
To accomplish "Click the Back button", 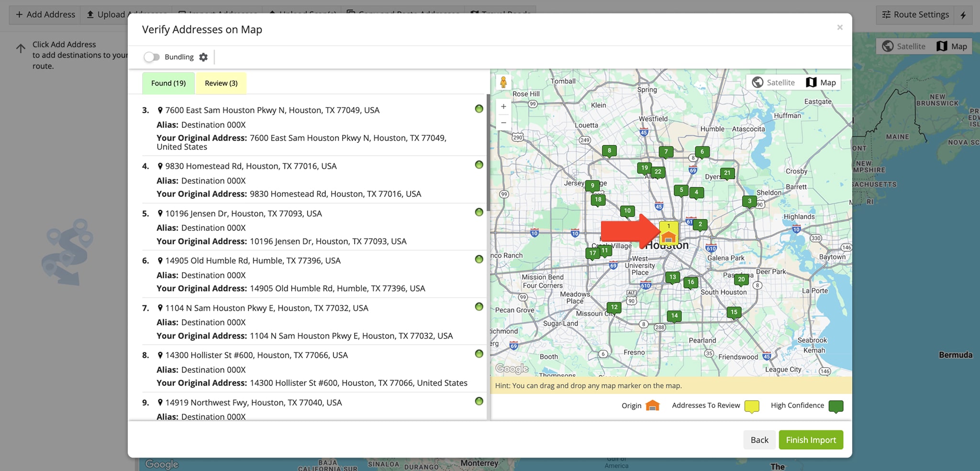I will [759, 440].
